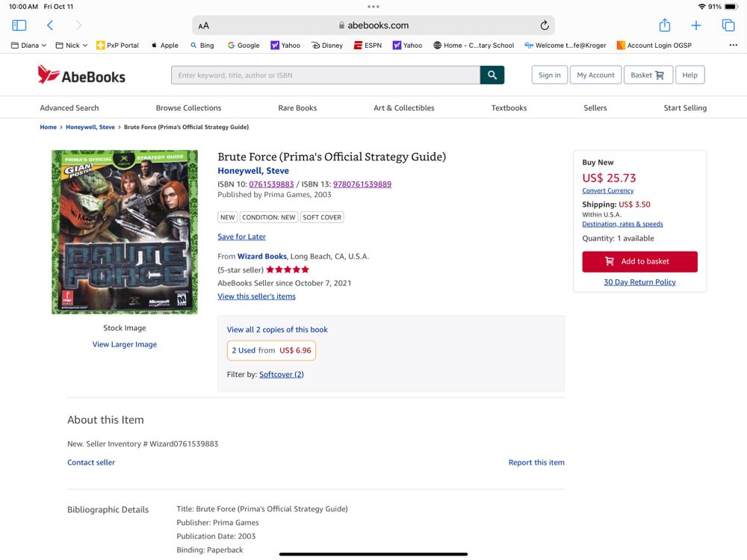Open the AA reader text-size menu

pos(204,25)
